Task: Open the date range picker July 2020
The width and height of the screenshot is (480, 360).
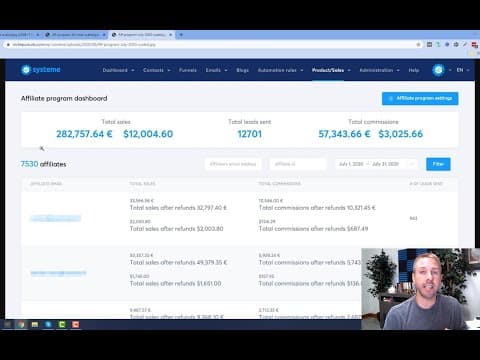Action: point(376,164)
